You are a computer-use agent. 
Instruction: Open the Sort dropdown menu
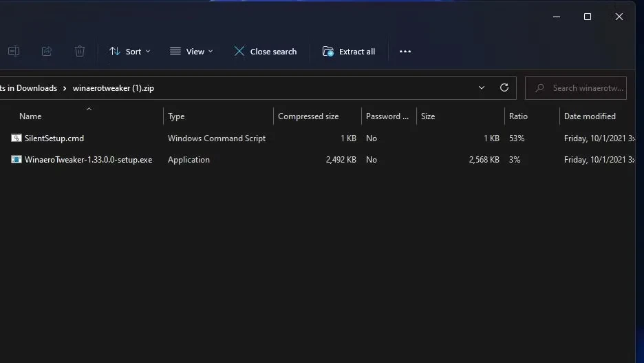(x=130, y=52)
